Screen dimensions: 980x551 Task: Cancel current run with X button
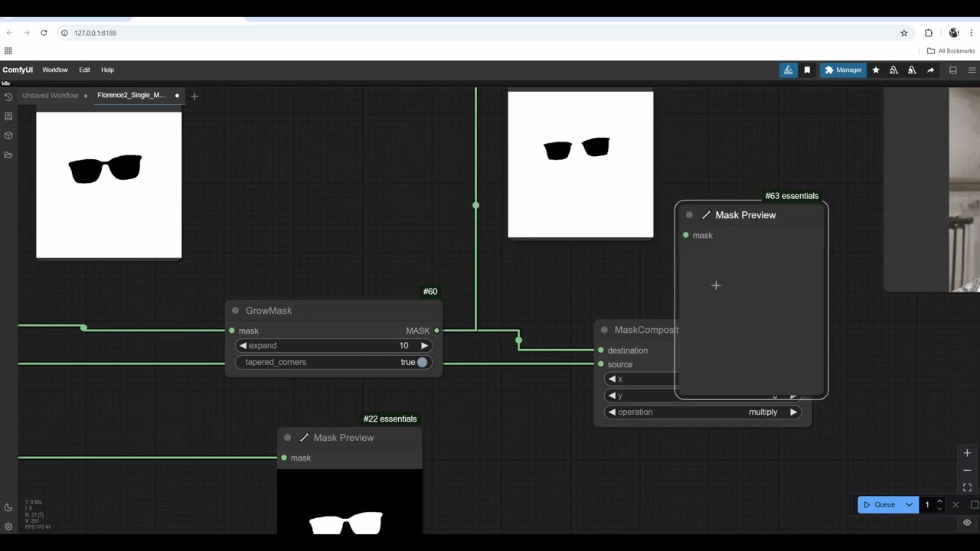coord(955,504)
